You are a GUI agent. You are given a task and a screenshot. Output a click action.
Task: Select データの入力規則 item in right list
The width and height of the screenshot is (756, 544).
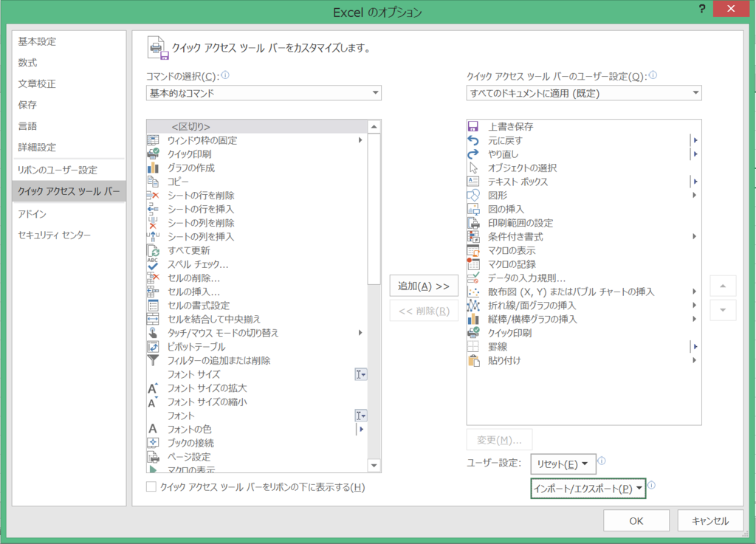[583, 278]
